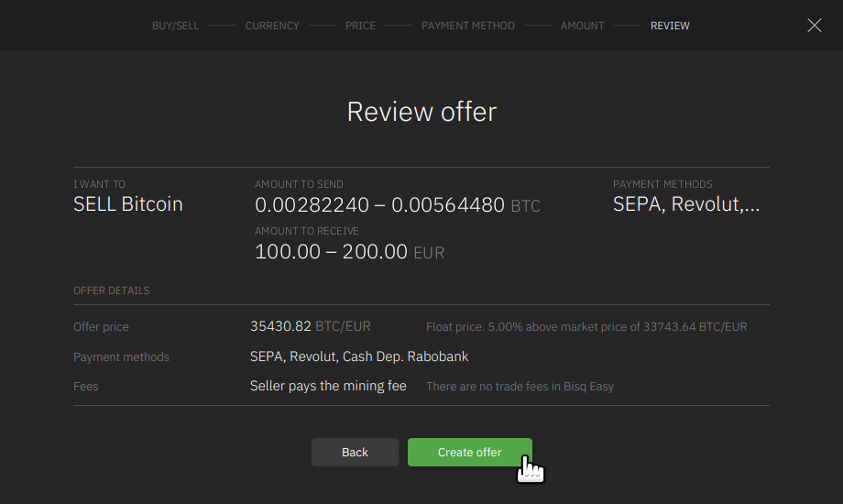Click the 'no trade fees in Bisq Easy' note
Image resolution: width=843 pixels, height=504 pixels.
point(520,387)
